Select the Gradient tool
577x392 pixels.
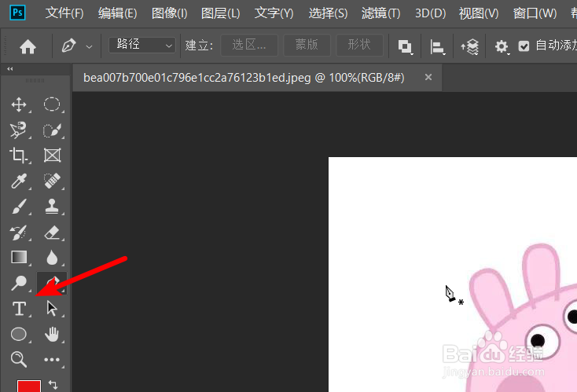click(x=19, y=258)
